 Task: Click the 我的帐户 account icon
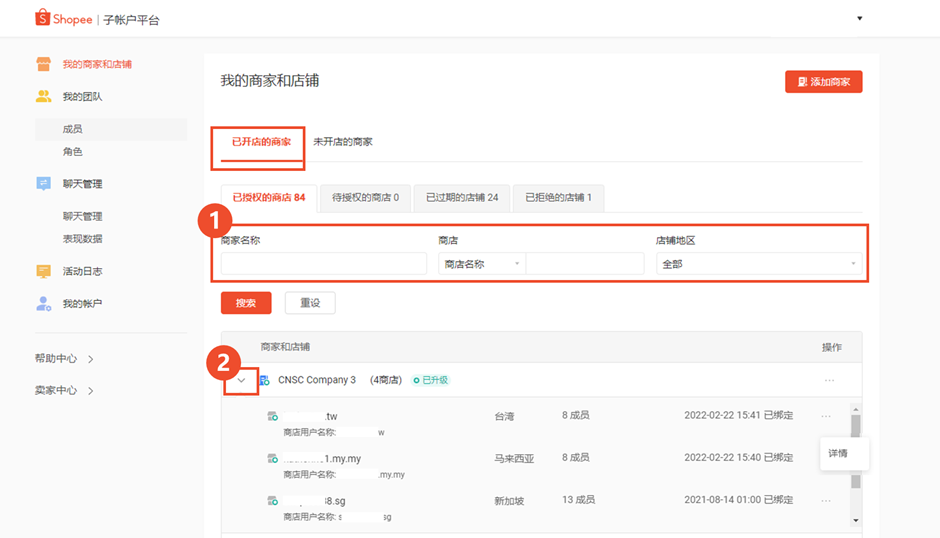[x=43, y=303]
